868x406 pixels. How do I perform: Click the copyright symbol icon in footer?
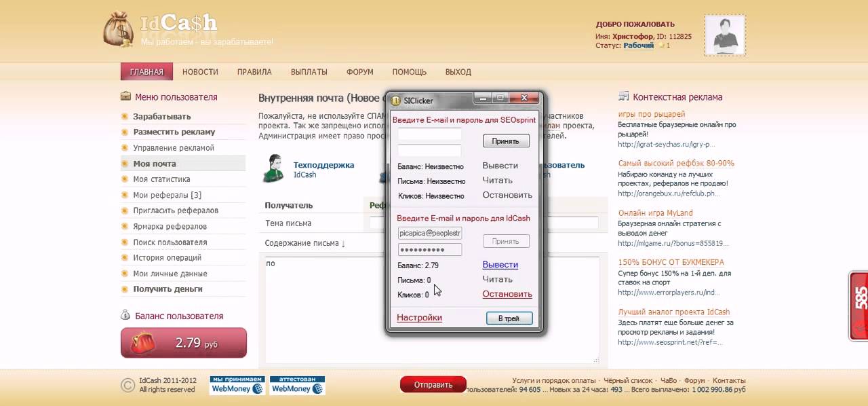pos(127,385)
